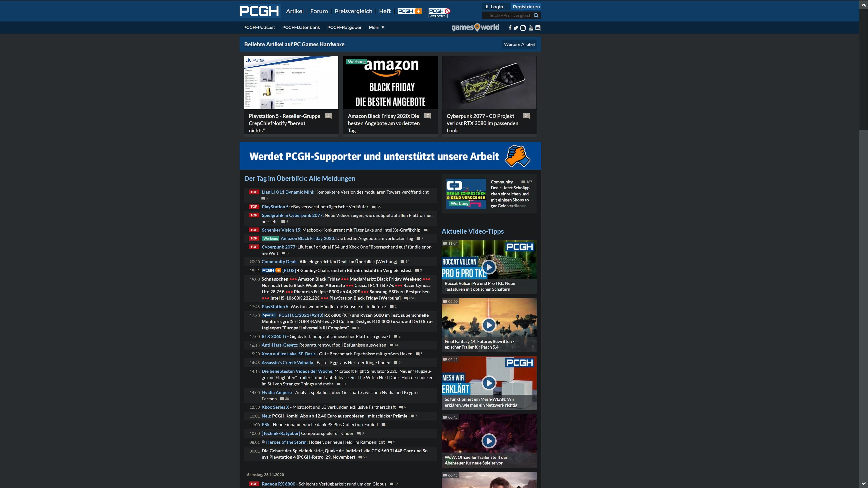Click the Weitere Artikel button
Image resolution: width=868 pixels, height=488 pixels.
(x=519, y=45)
